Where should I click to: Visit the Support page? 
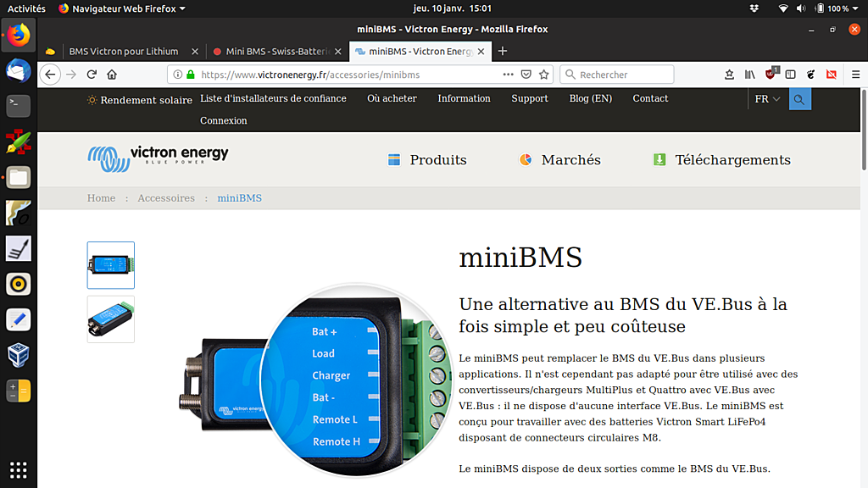(x=530, y=98)
